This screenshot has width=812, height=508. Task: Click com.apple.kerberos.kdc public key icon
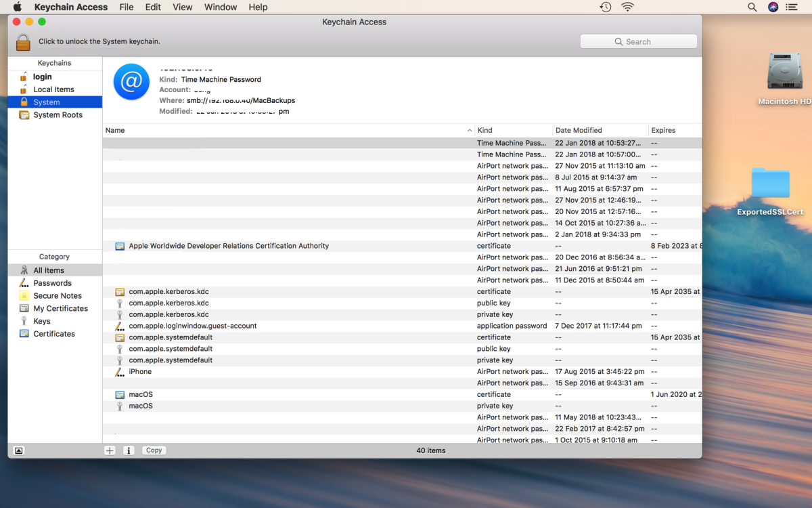120,303
